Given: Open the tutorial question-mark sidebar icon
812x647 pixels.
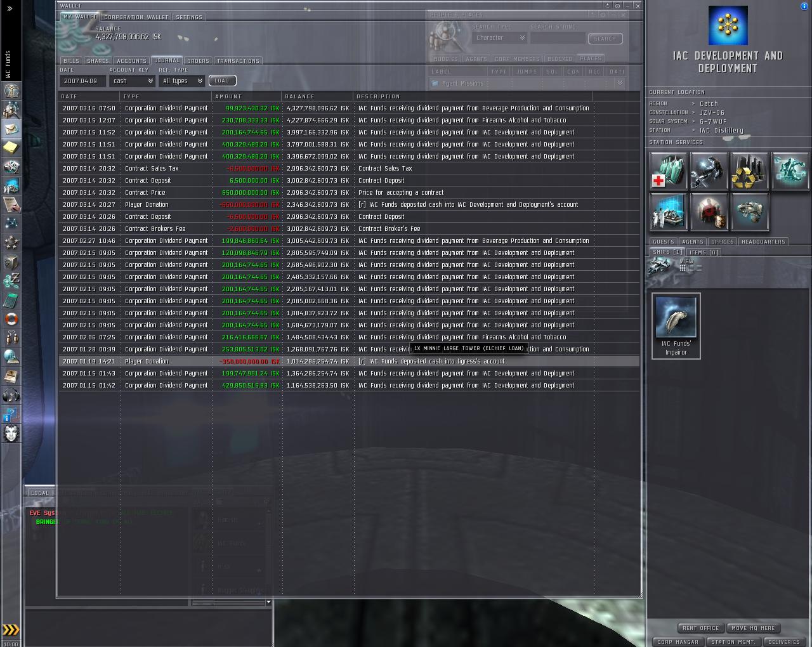Looking at the screenshot, I should [x=11, y=414].
